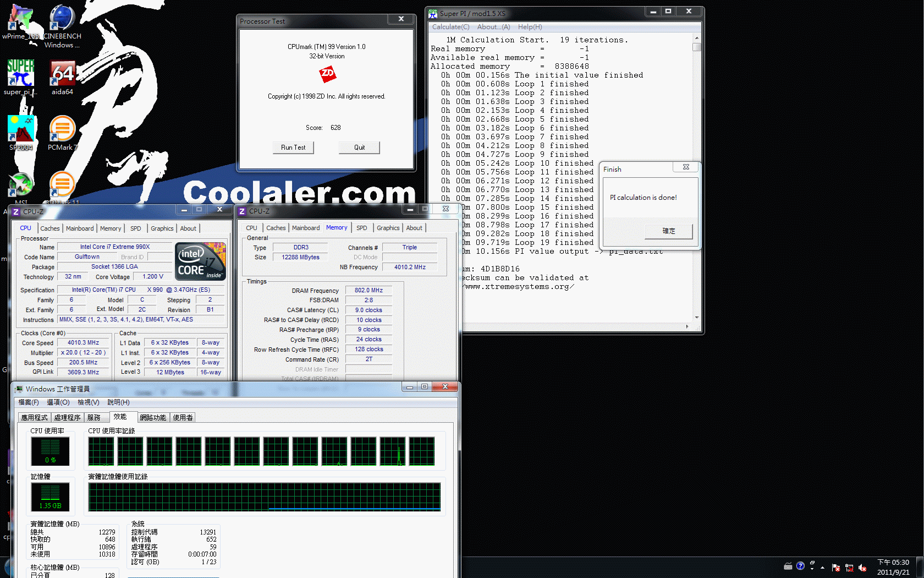Open the taskbar clock showing 05:30
The width and height of the screenshot is (924, 578).
pos(893,567)
